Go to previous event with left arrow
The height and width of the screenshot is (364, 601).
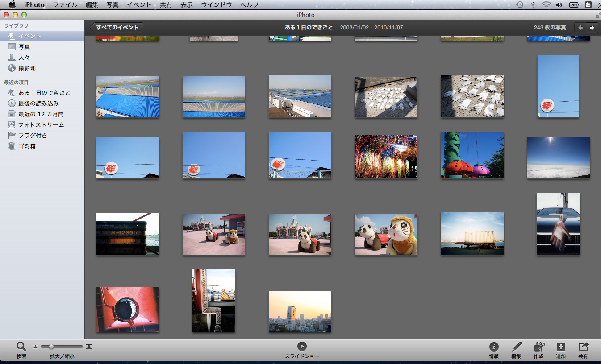point(580,28)
